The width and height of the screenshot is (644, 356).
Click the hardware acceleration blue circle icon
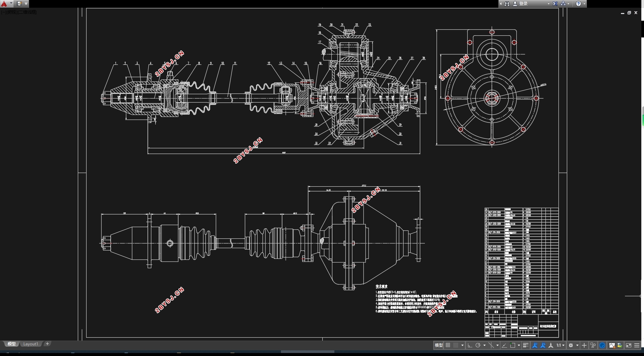(x=602, y=345)
